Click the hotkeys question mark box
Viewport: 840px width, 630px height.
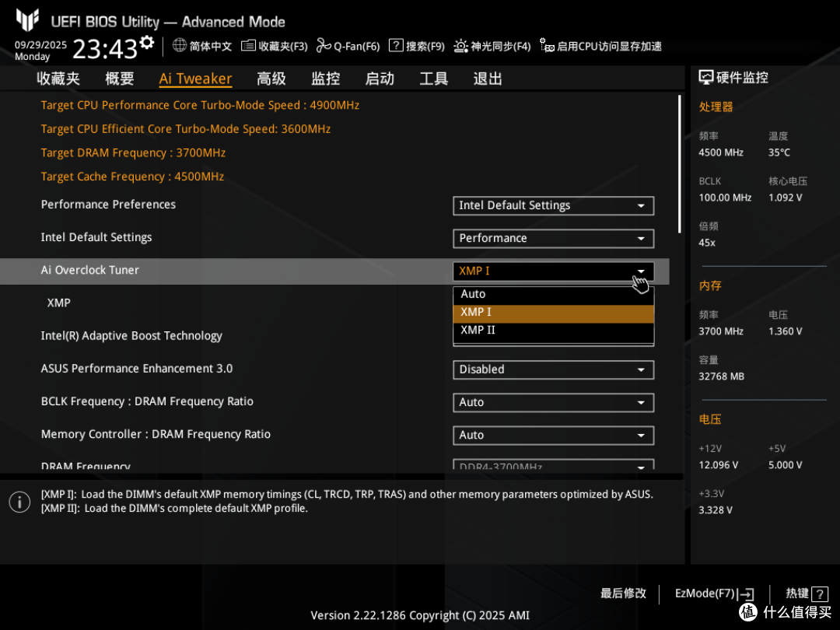(x=820, y=593)
